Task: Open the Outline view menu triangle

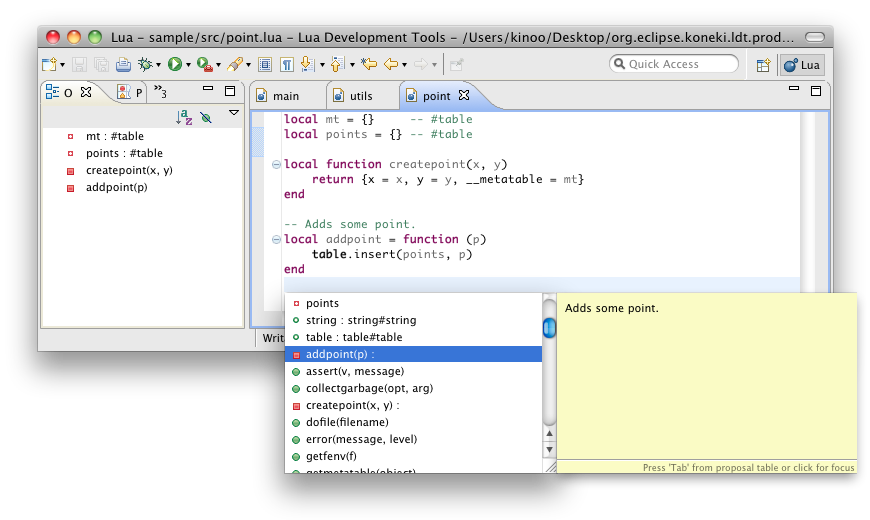Action: coord(234,113)
